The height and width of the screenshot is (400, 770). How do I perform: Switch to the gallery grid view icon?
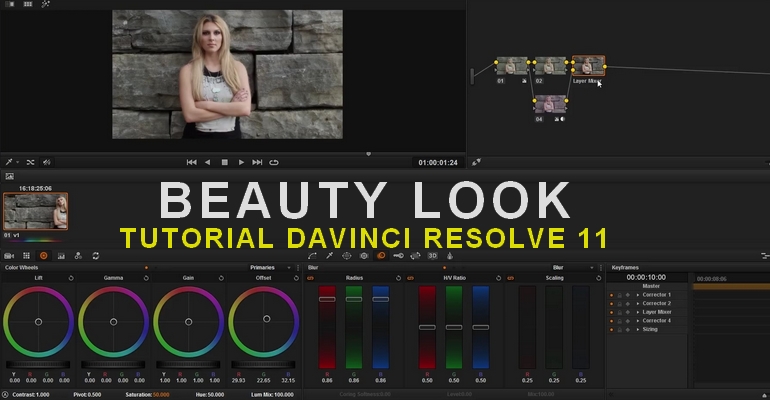[x=28, y=4]
